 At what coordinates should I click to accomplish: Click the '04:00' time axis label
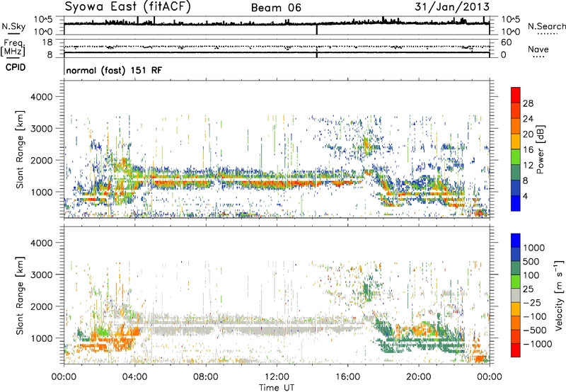point(134,377)
